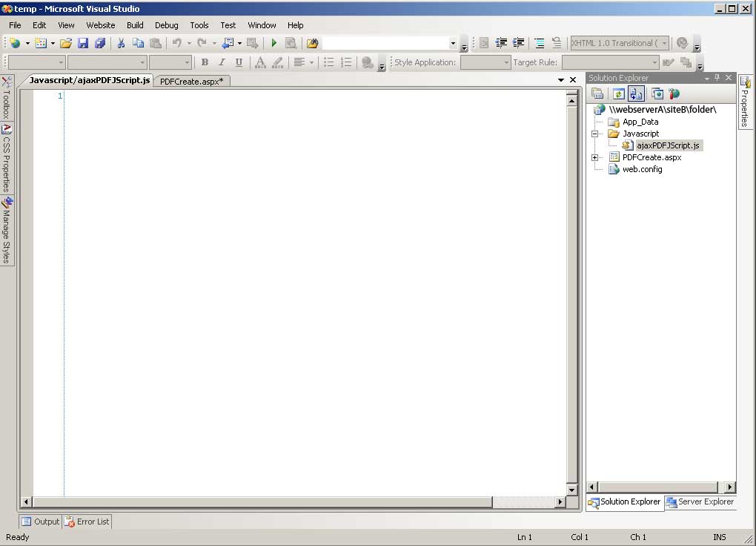
Task: Select ajaxPDFJScript.js in Solution Explorer
Action: pos(668,145)
